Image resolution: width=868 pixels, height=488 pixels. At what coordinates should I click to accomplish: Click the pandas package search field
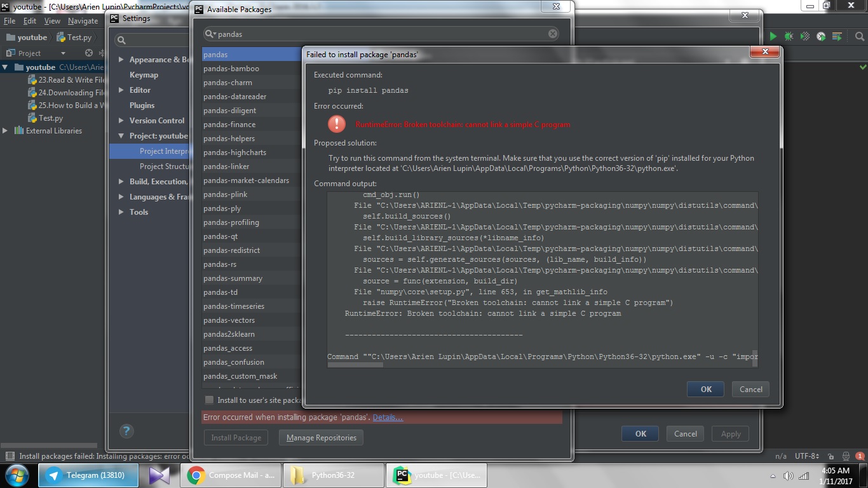coord(381,34)
